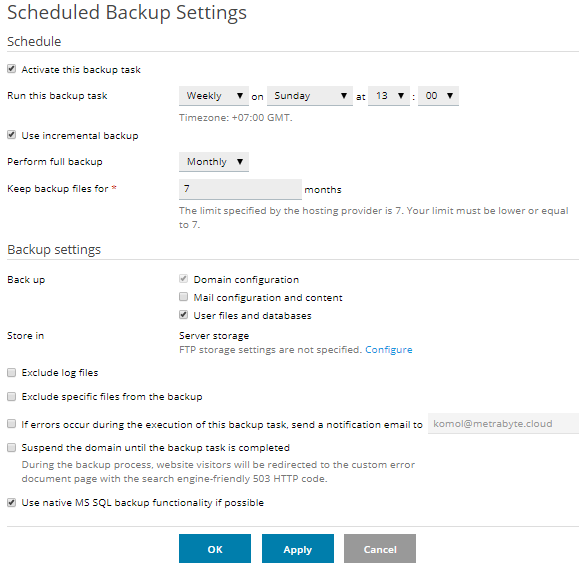Click the 'Schedule' section heading

34,41
